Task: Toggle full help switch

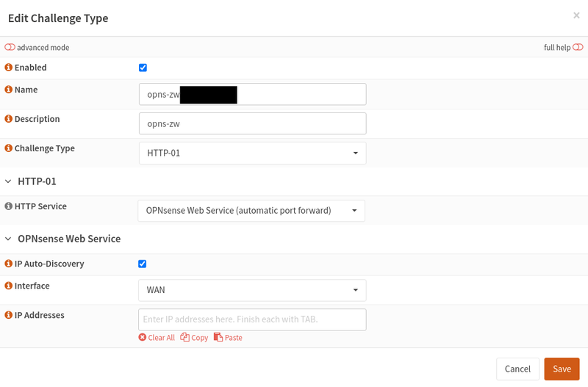Action: tap(578, 48)
